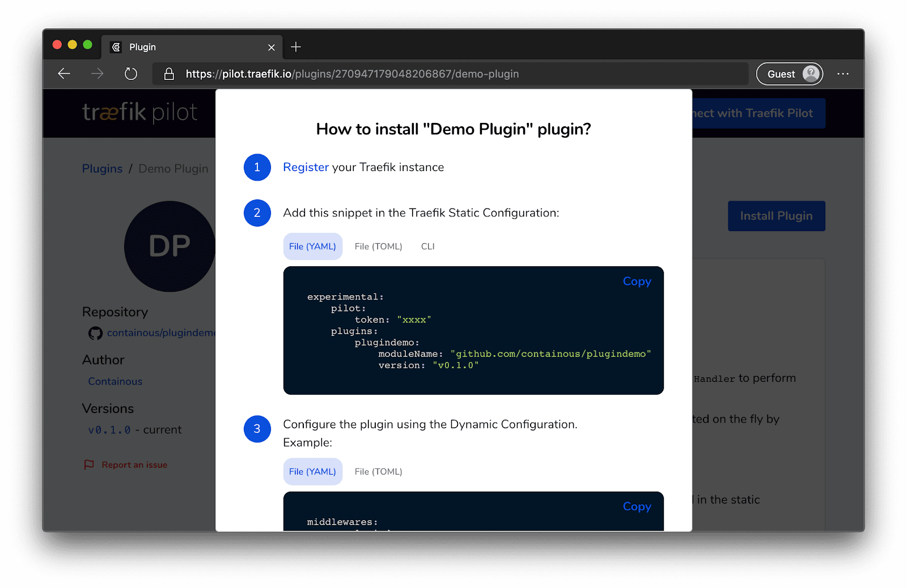The height and width of the screenshot is (588, 907).
Task: Click the version "v0.1.0" snippet value
Action: point(456,365)
